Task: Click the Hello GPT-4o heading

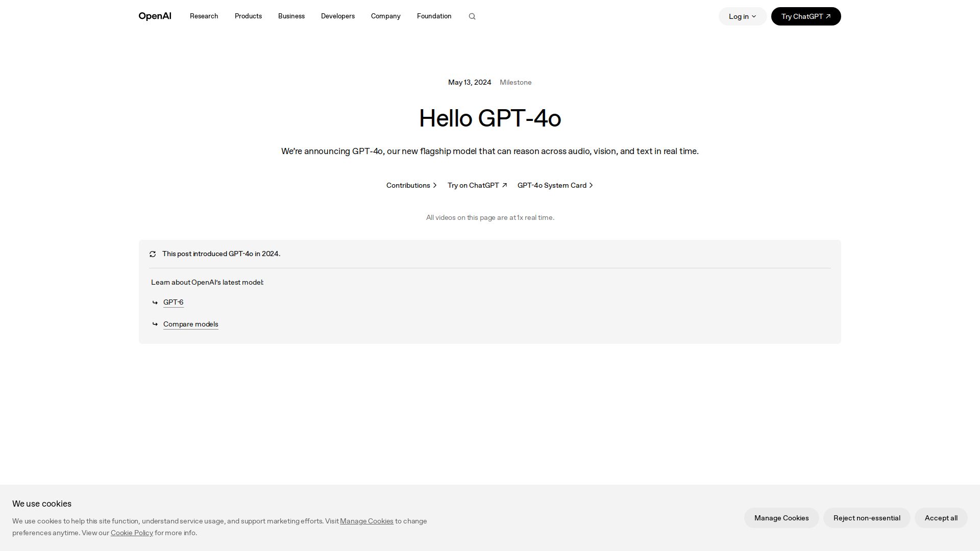Action: tap(490, 118)
